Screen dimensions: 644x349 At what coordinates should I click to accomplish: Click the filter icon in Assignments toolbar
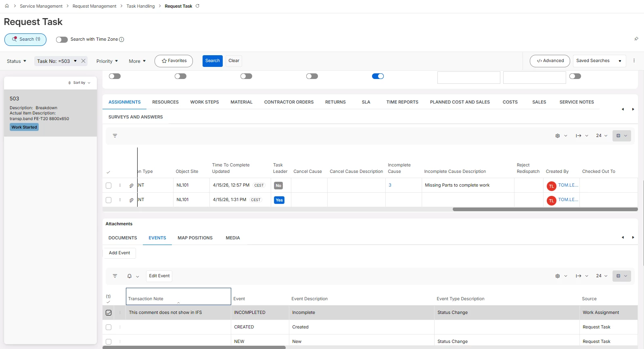(115, 136)
